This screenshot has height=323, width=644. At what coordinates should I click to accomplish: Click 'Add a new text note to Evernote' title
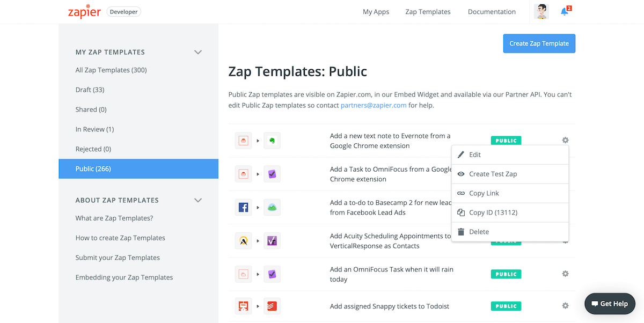pyautogui.click(x=390, y=141)
